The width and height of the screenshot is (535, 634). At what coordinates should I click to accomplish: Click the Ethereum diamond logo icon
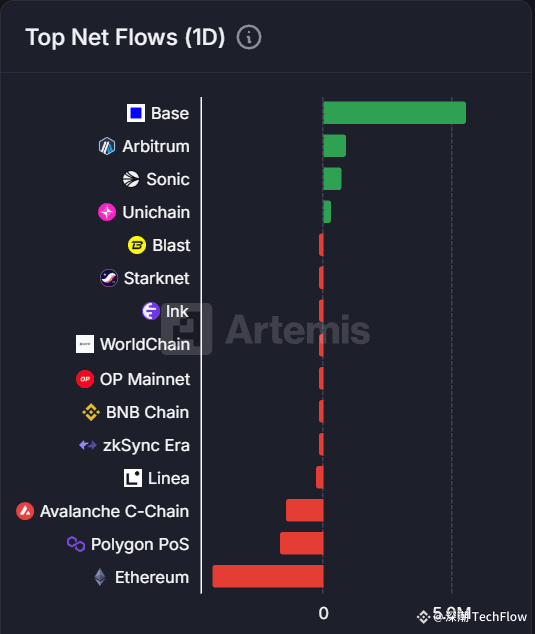click(x=100, y=577)
